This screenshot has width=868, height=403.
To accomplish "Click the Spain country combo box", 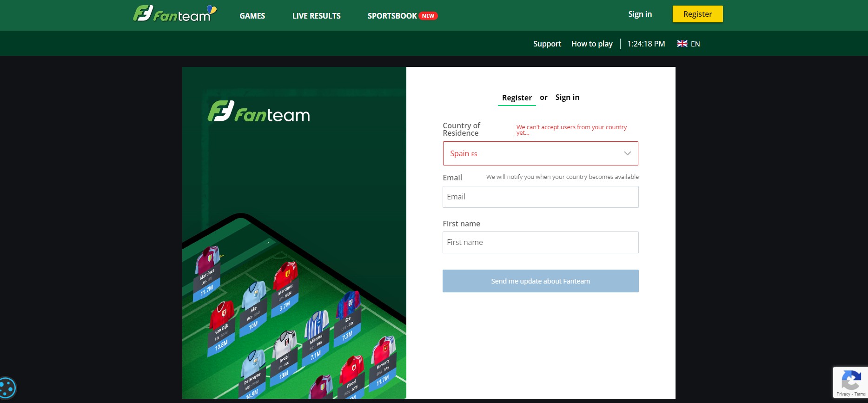I will click(x=541, y=153).
